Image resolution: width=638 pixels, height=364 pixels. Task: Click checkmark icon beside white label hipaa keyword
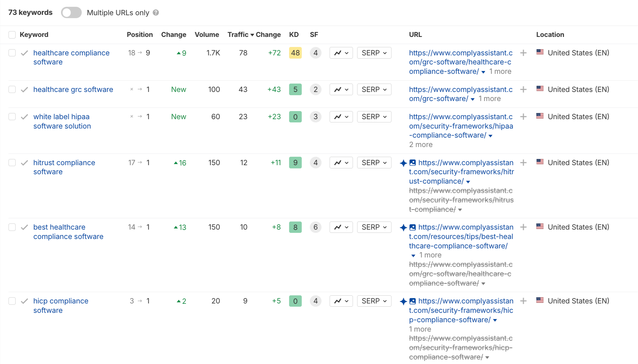coord(24,117)
